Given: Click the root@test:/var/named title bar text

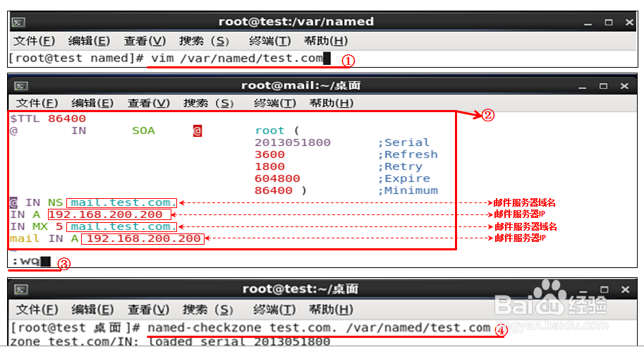Looking at the screenshot, I should click(x=296, y=21).
